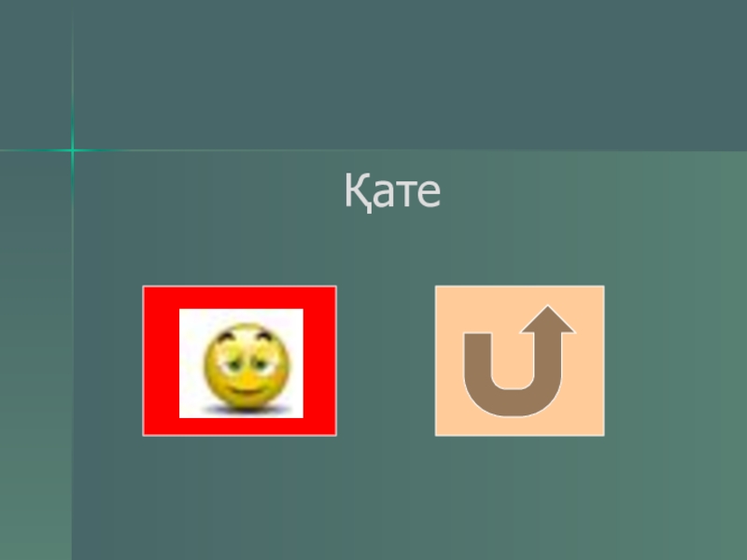Screen dimensions: 747x560
Task: Click the U-turn return arrow icon
Action: click(x=519, y=361)
